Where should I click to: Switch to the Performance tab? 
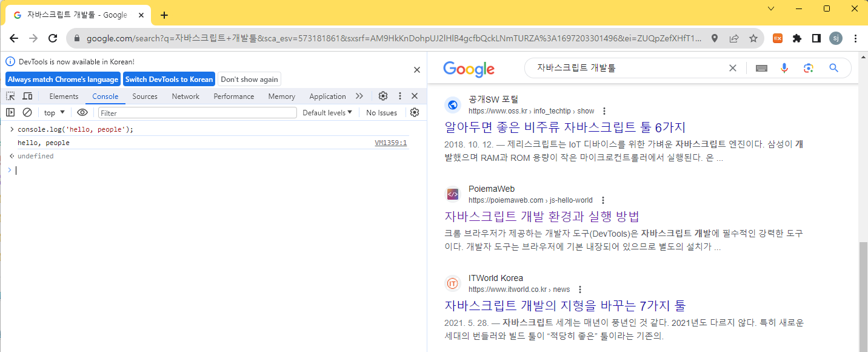click(234, 96)
